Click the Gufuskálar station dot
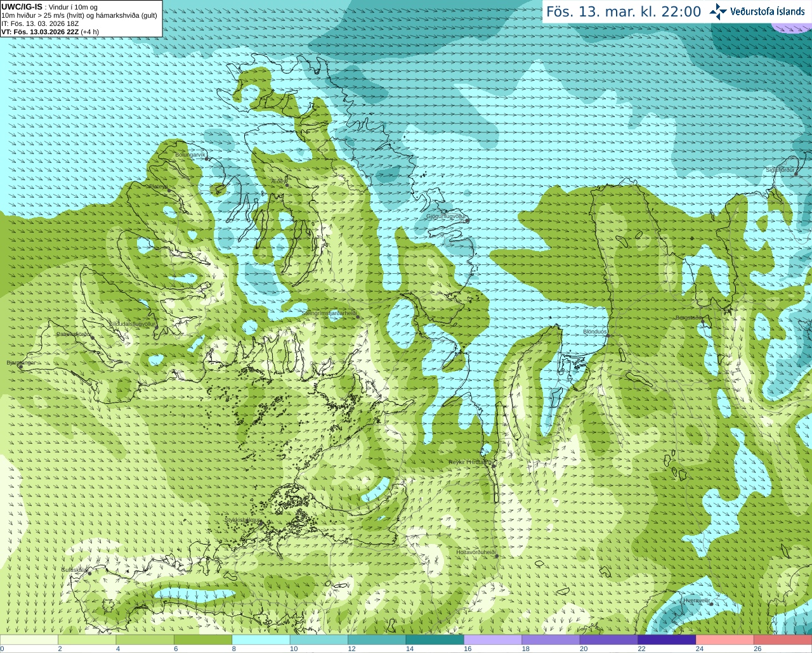 click(89, 573)
